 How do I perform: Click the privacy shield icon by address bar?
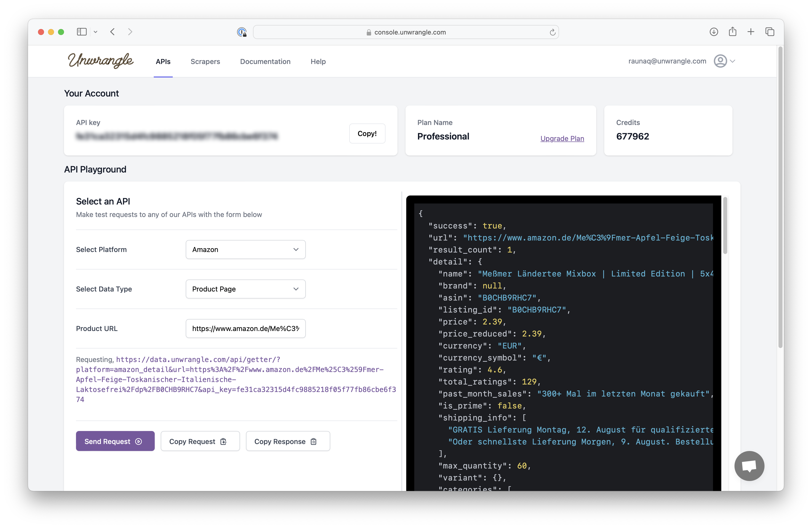click(241, 32)
